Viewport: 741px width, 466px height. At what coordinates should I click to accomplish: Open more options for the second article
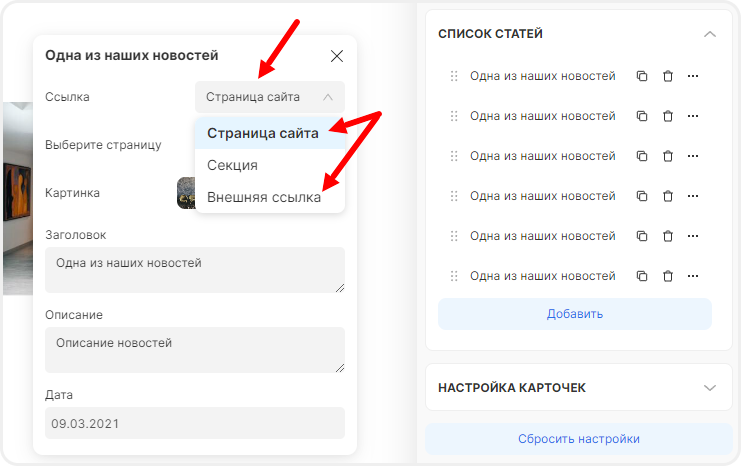click(693, 116)
